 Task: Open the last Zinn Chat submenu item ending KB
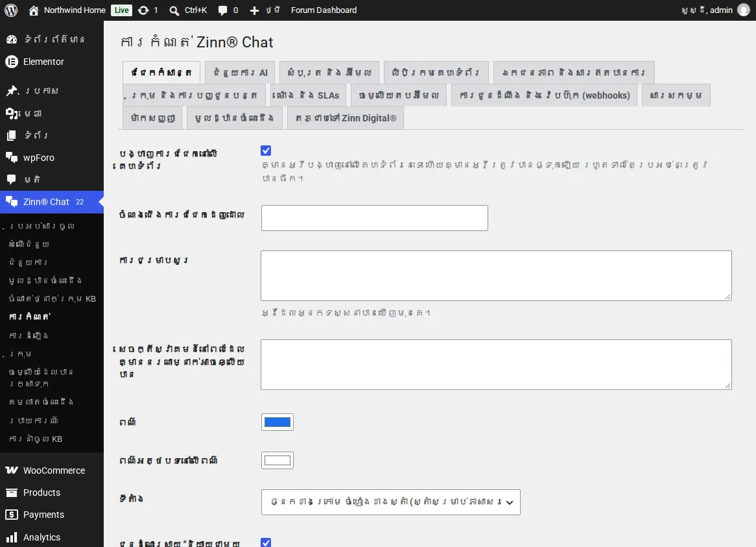click(x=36, y=439)
